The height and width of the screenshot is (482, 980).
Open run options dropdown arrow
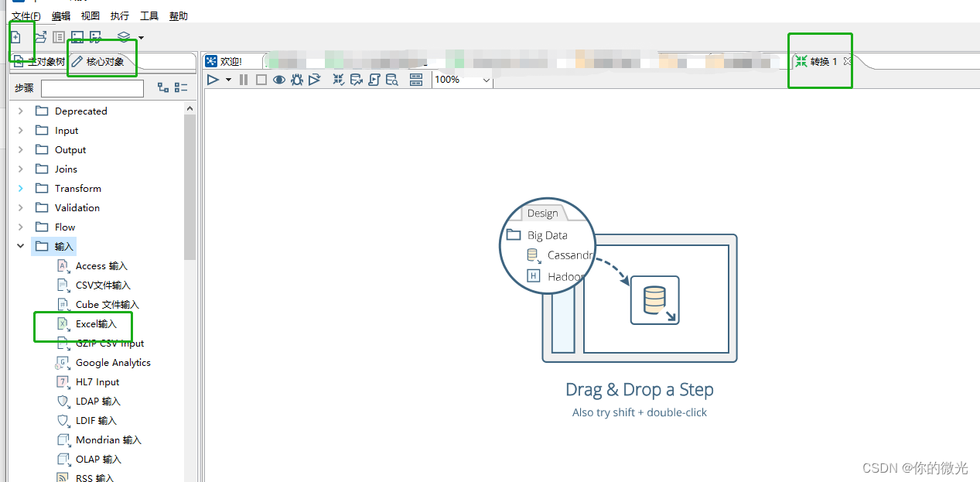pos(228,80)
